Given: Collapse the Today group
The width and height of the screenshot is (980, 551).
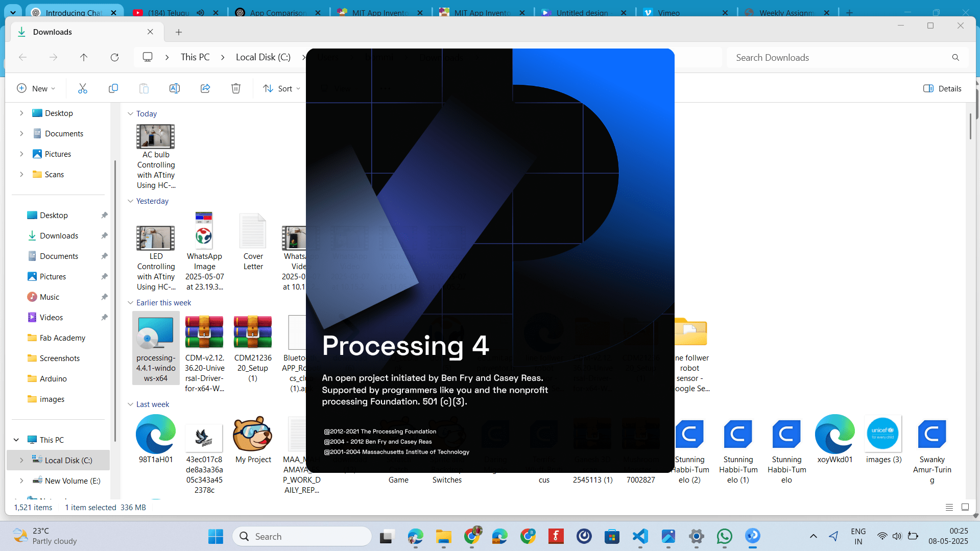Looking at the screenshot, I should pos(130,113).
